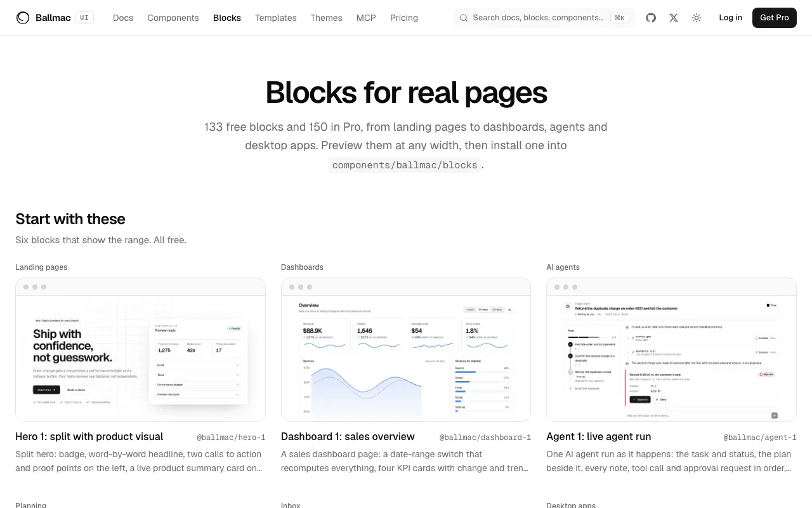Open the MCP nav link
This screenshot has height=508, width=812.
366,18
